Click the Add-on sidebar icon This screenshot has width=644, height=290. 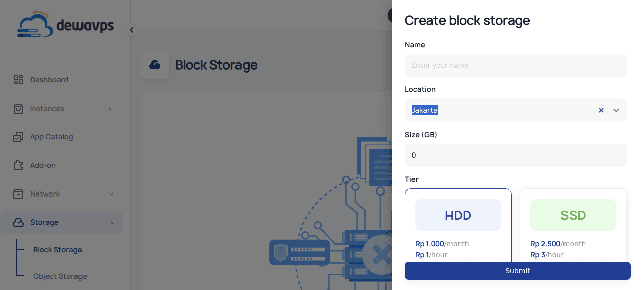pos(18,165)
